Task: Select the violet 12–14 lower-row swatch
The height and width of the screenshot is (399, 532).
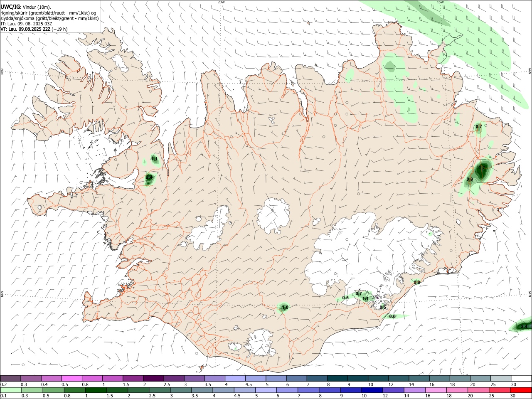Action: [x=393, y=390]
